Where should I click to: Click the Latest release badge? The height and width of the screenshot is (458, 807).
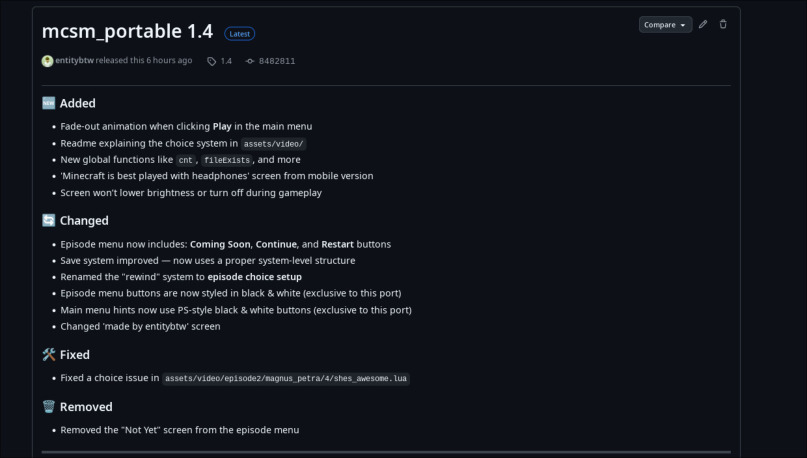click(239, 34)
